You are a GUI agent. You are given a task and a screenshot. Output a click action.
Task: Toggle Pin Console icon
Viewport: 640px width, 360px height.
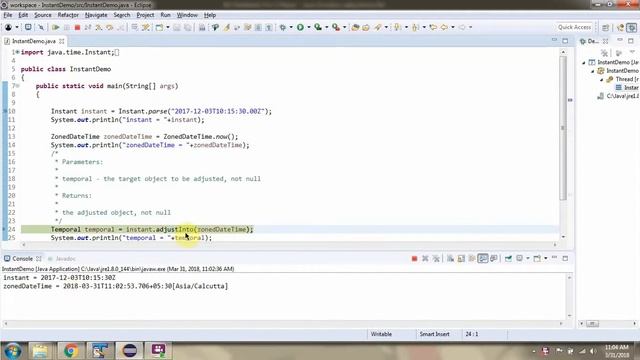(508, 258)
